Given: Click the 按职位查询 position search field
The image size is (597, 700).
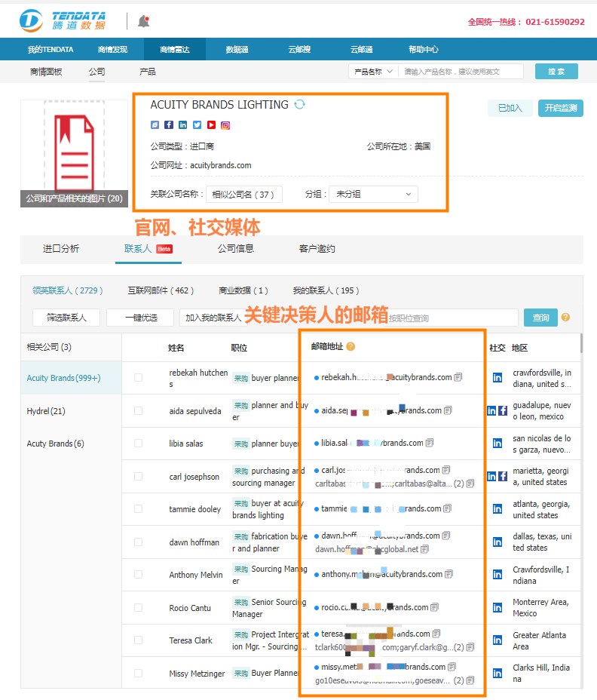Looking at the screenshot, I should point(451,318).
